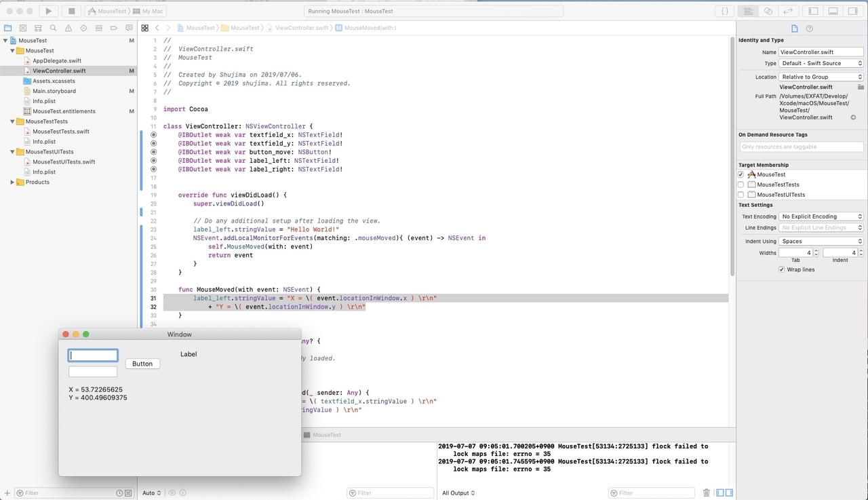The height and width of the screenshot is (500, 868).
Task: Open the All Output console dropdown
Action: coord(458,493)
